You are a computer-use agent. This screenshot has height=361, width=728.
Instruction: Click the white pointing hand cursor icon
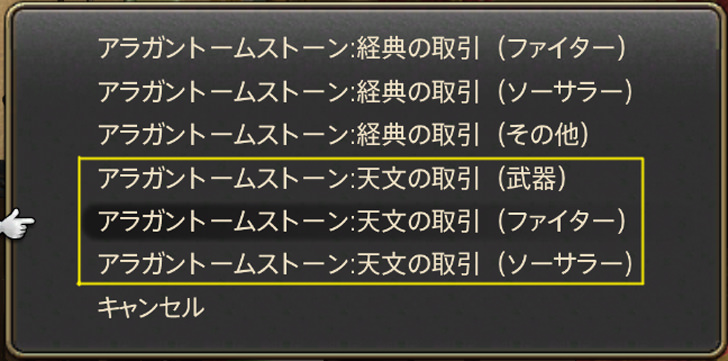(17, 224)
